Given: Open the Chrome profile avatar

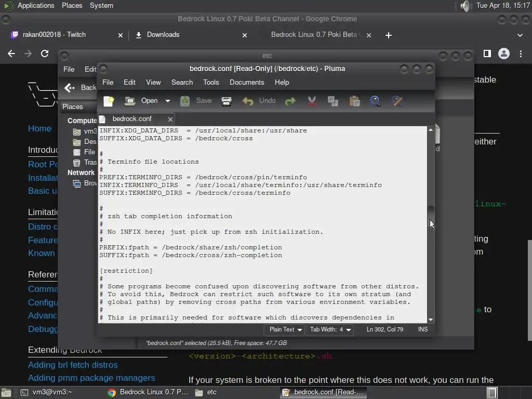Looking at the screenshot, I should click(504, 54).
